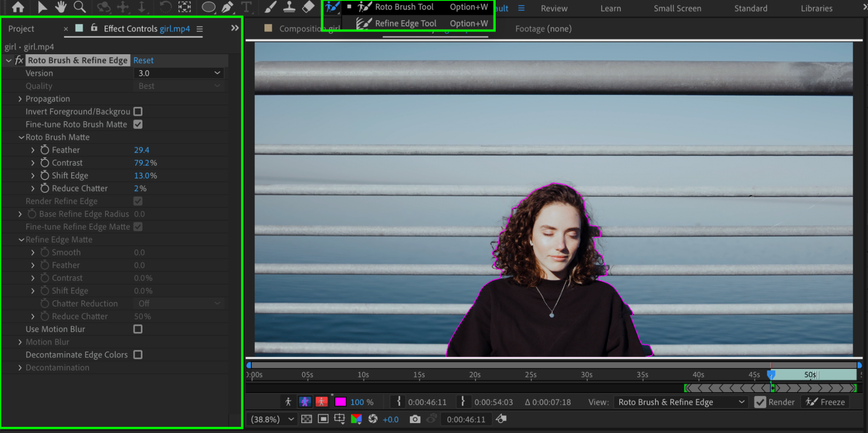Toggle the Render checkbox
Viewport: 868px width, 433px height.
pyautogui.click(x=760, y=402)
